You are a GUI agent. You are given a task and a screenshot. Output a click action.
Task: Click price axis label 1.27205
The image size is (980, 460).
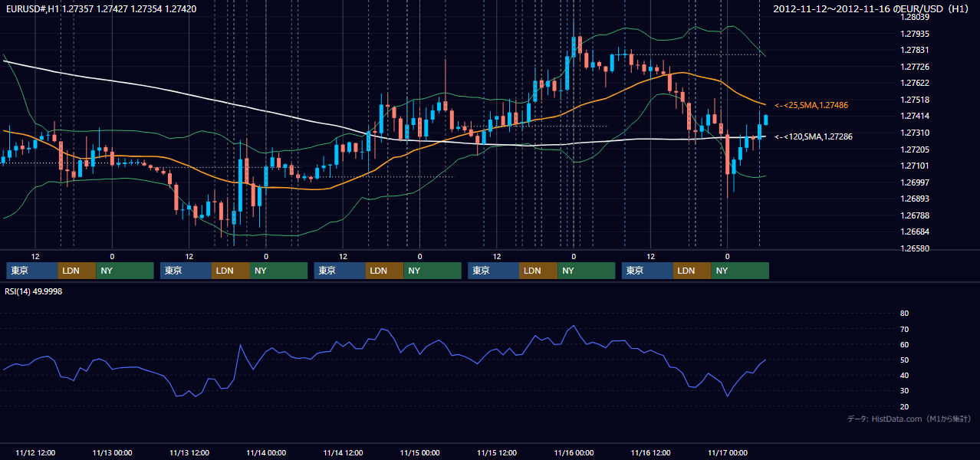(916, 149)
